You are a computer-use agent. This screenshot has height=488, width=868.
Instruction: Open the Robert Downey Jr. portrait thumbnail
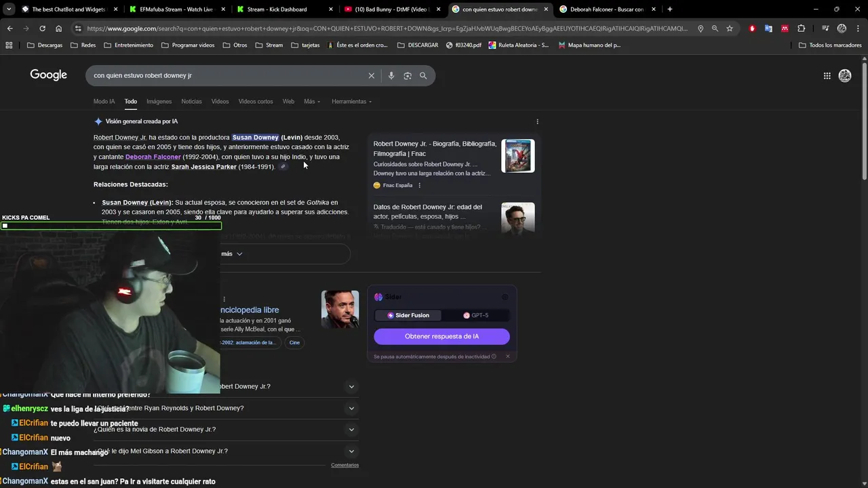tap(340, 309)
